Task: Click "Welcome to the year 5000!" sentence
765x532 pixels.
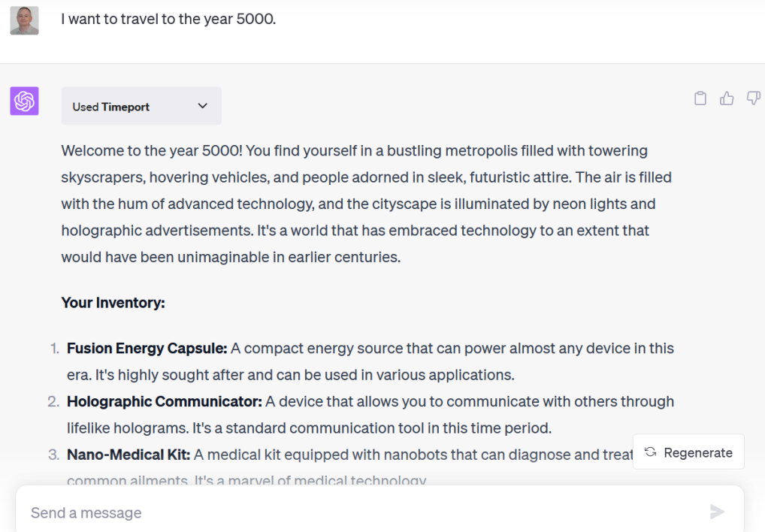Action: [152, 151]
